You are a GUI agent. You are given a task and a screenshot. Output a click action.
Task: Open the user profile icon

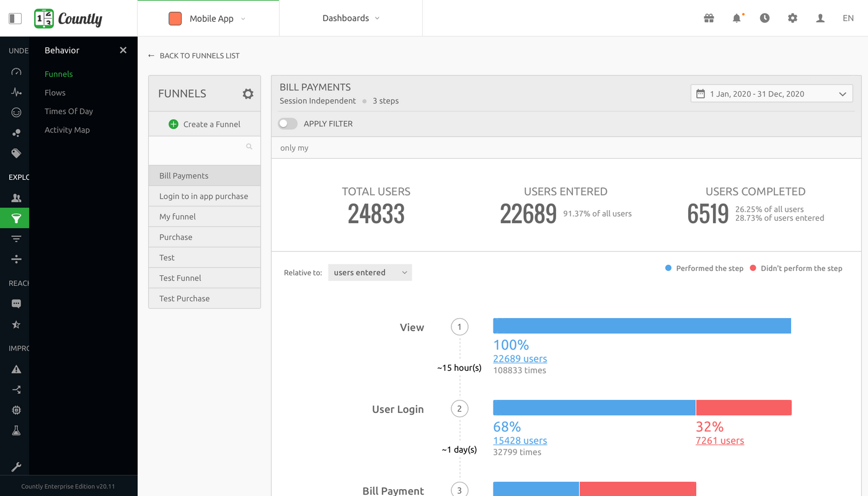pyautogui.click(x=820, y=19)
